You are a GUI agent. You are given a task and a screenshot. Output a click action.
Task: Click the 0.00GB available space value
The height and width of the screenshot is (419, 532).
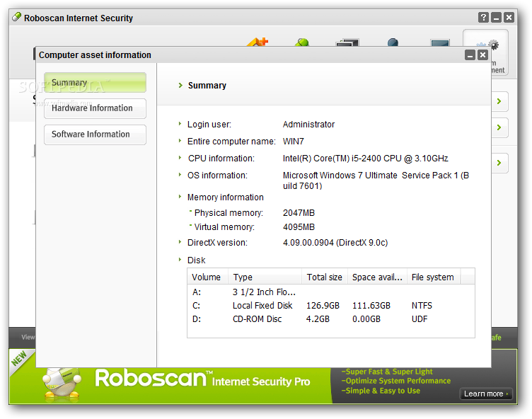click(x=366, y=319)
